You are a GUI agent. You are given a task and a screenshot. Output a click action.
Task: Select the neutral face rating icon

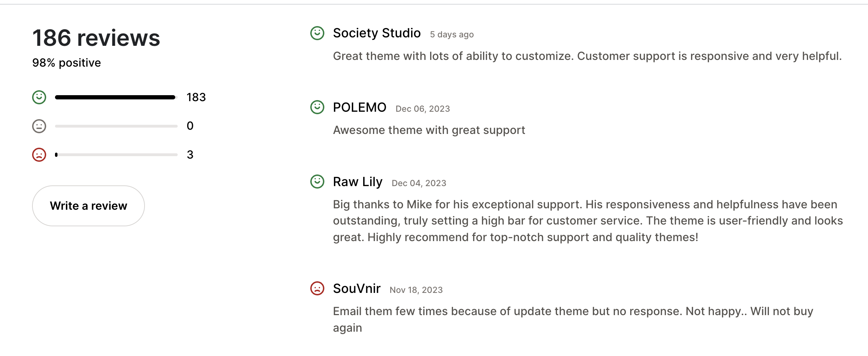[x=39, y=125]
